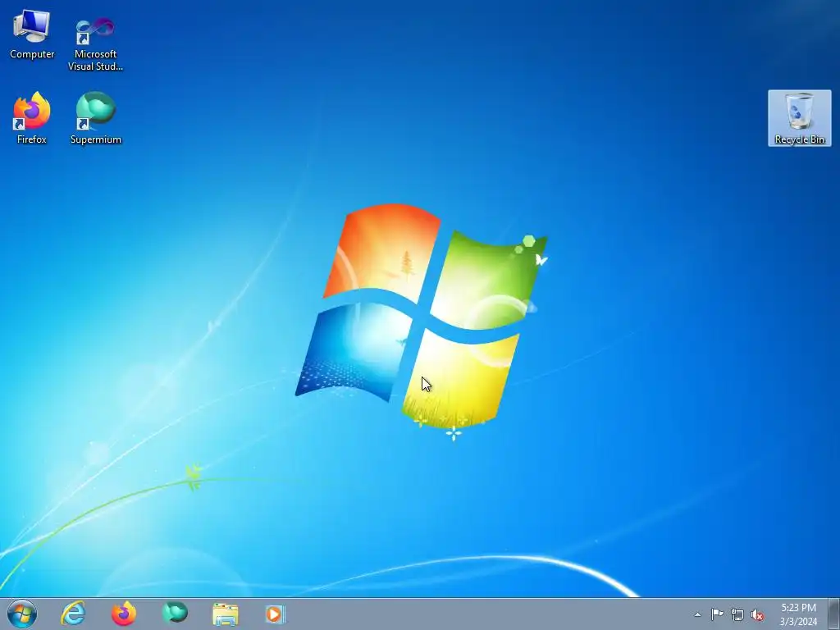This screenshot has height=630, width=840.
Task: Open the Windows Start menu
Action: pos(22,614)
